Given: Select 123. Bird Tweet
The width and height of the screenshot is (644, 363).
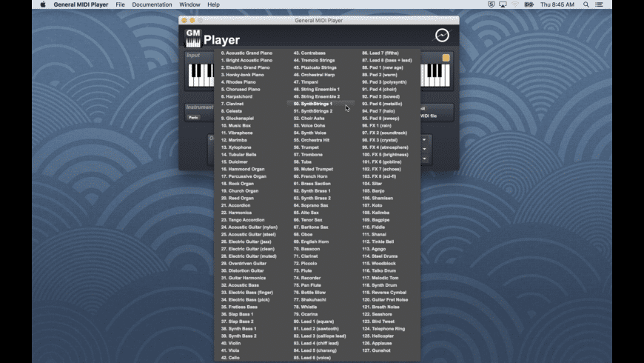Looking at the screenshot, I should (x=378, y=322).
